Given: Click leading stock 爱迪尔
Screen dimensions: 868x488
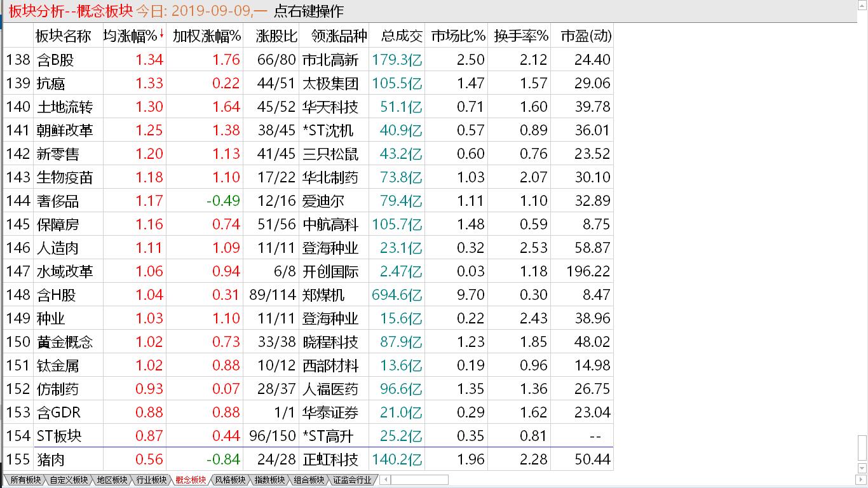Looking at the screenshot, I should (x=323, y=201).
